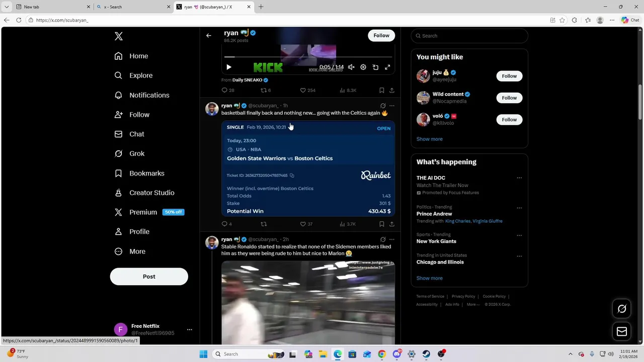Seek on the video progress bar
This screenshot has width=644, height=362.
pos(308,57)
